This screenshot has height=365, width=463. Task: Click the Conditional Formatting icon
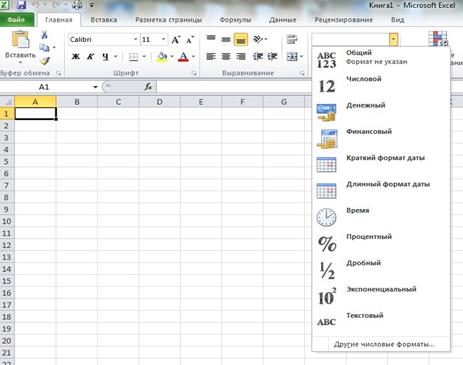[438, 39]
